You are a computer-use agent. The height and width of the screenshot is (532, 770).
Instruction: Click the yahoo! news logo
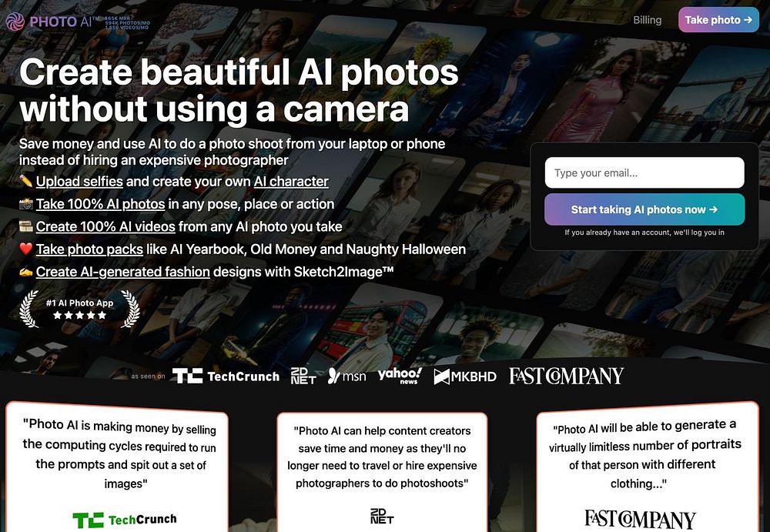click(400, 376)
